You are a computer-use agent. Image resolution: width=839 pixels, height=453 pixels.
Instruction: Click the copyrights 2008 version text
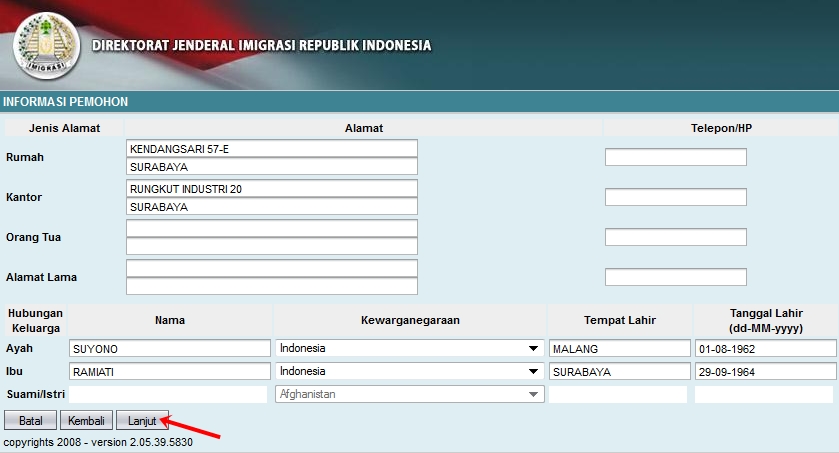[98, 442]
